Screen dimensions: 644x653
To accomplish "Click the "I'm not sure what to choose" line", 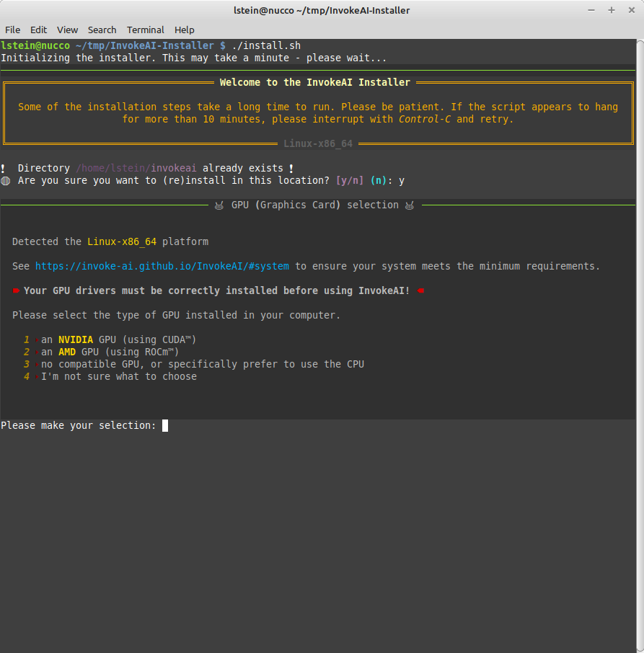I will coord(118,376).
